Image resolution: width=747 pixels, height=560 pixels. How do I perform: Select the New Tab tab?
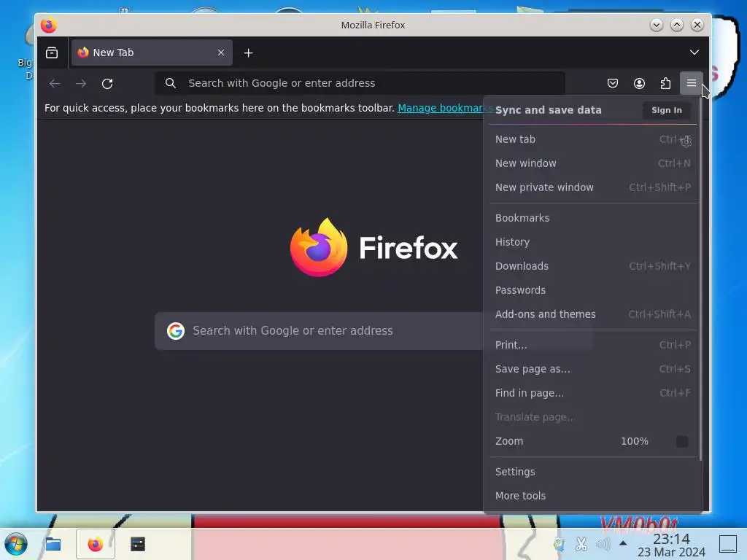pyautogui.click(x=152, y=52)
